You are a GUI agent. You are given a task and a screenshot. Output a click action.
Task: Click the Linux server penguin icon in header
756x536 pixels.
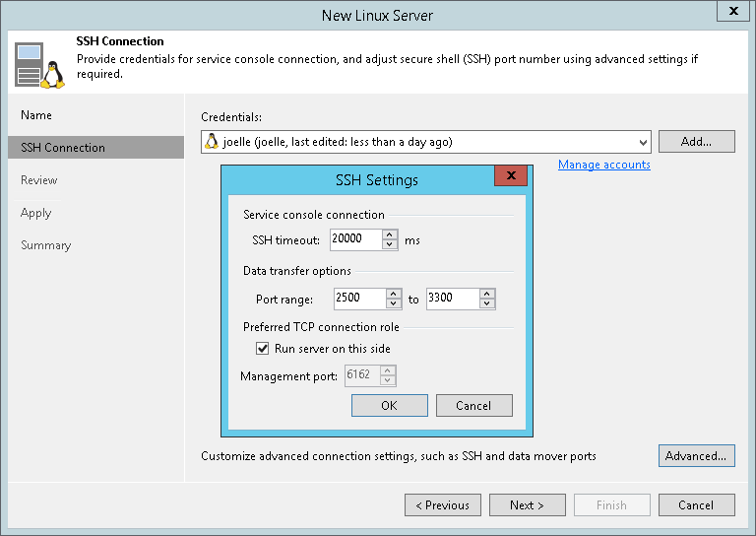[39, 66]
